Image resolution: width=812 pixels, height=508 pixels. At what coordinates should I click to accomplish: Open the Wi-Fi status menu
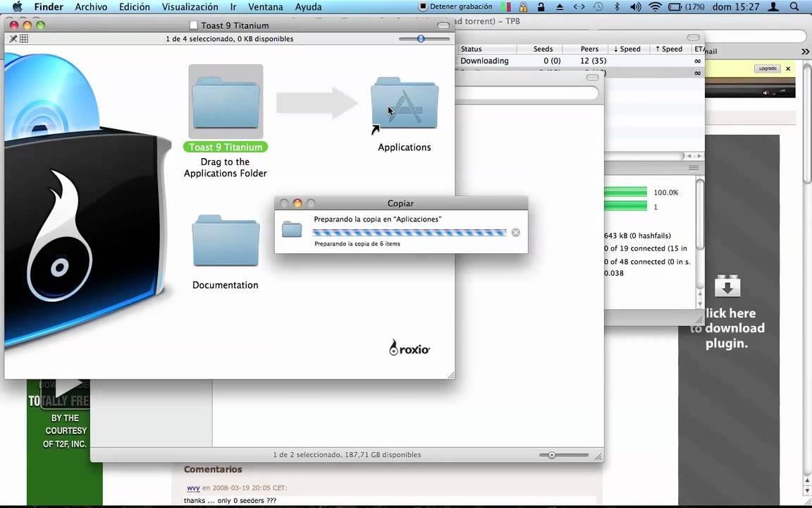tap(655, 7)
